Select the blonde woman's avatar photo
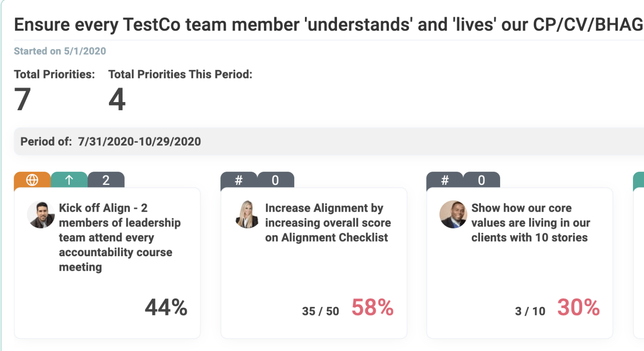 point(247,214)
